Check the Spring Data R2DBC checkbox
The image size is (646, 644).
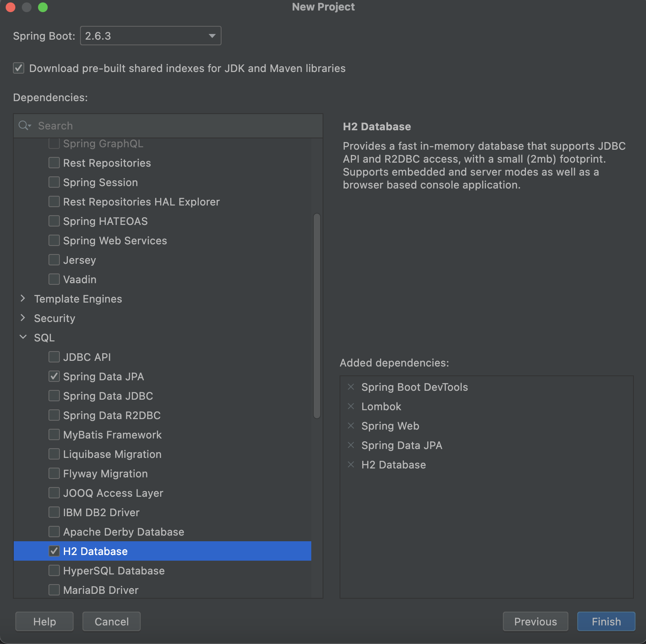pyautogui.click(x=54, y=415)
